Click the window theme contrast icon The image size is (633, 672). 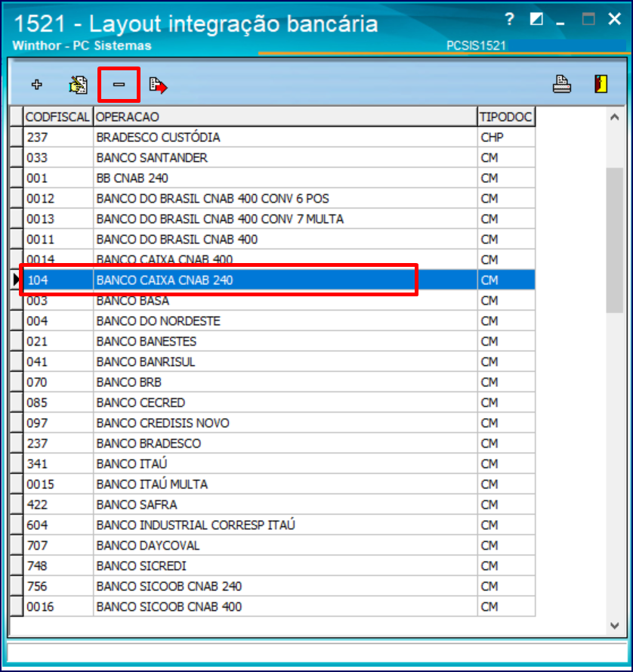click(536, 19)
